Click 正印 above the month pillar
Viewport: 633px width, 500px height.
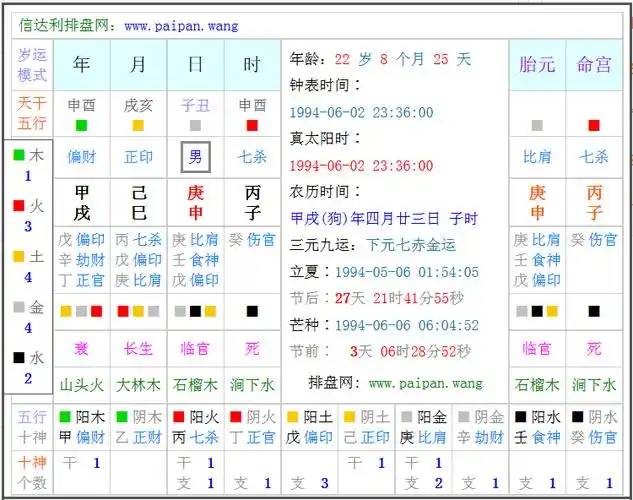[138, 157]
